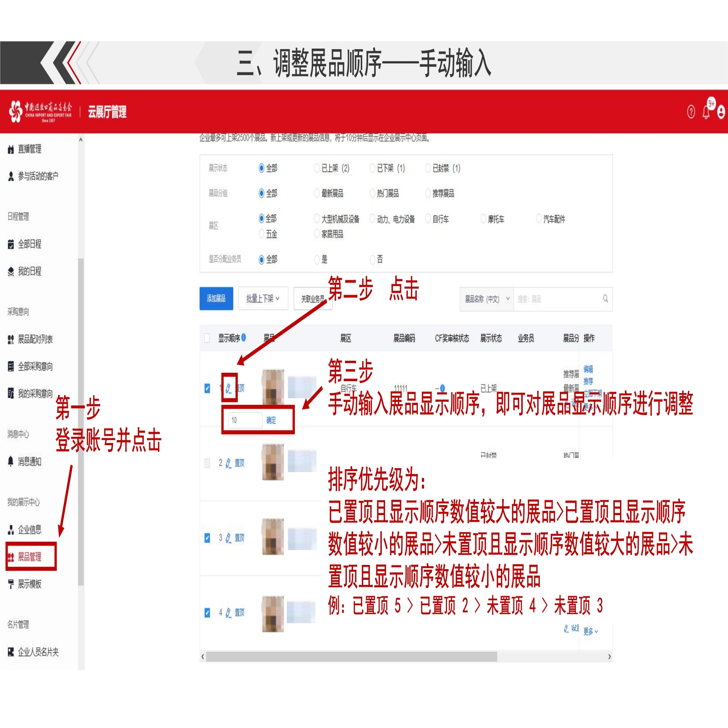Select 推荐展品 radio option
This screenshot has height=728, width=728.
tap(428, 193)
